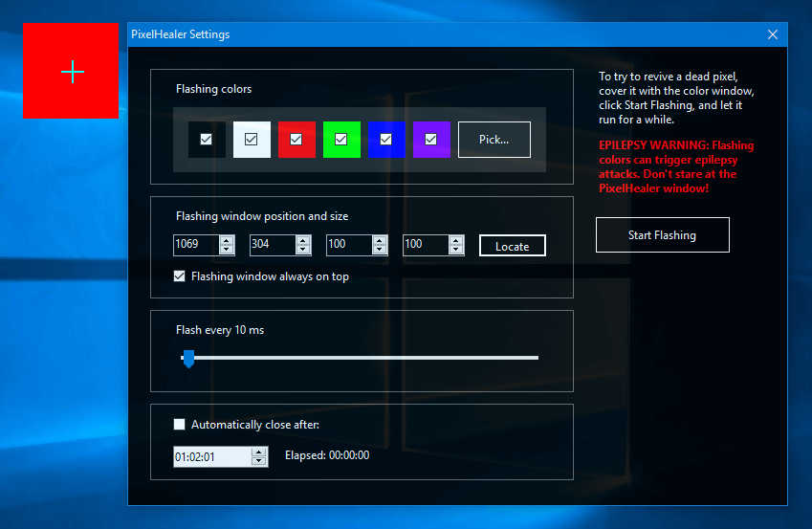Click the flash interval slider thumb
812x529 pixels.
point(189,359)
